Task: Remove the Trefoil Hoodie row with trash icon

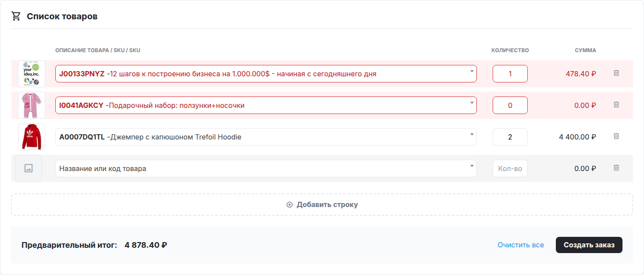Action: (616, 136)
